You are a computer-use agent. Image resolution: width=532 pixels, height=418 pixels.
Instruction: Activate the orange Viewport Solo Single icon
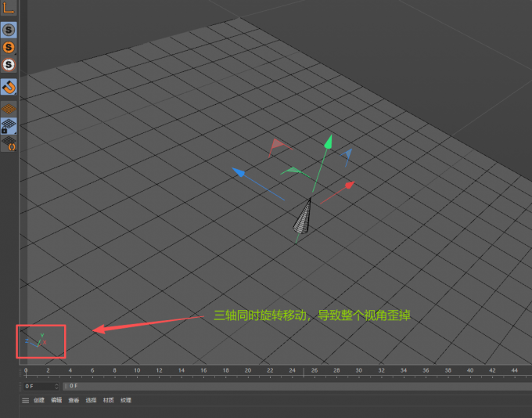(9, 47)
